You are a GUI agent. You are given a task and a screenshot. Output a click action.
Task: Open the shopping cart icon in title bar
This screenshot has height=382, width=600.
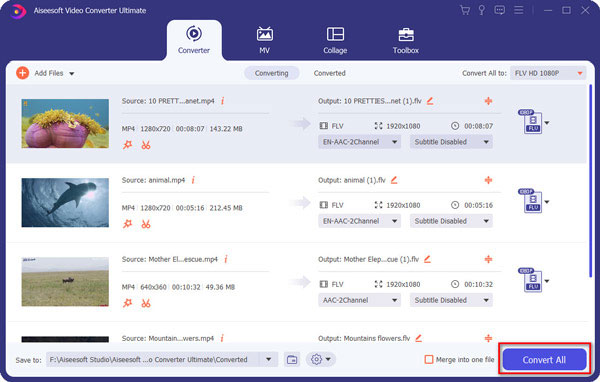[x=465, y=10]
